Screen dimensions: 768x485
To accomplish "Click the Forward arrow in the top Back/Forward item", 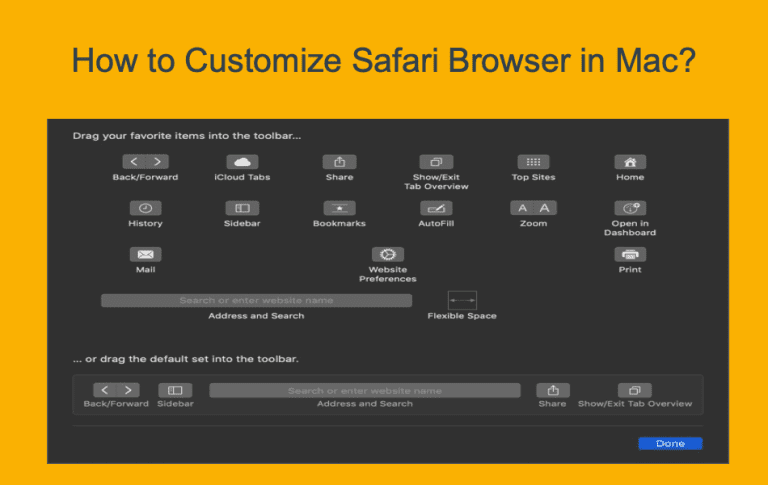I will [x=157, y=162].
